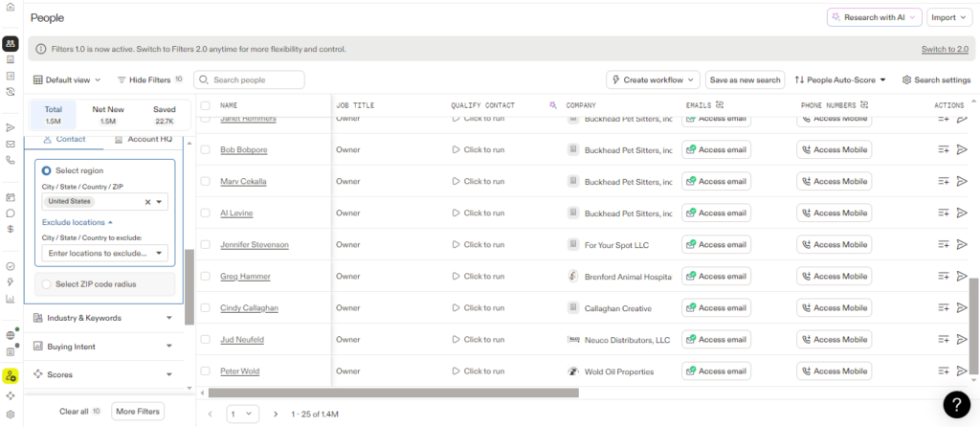This screenshot has width=980, height=427.
Task: Click the highlighted People sidebar icon
Action: (x=10, y=43)
